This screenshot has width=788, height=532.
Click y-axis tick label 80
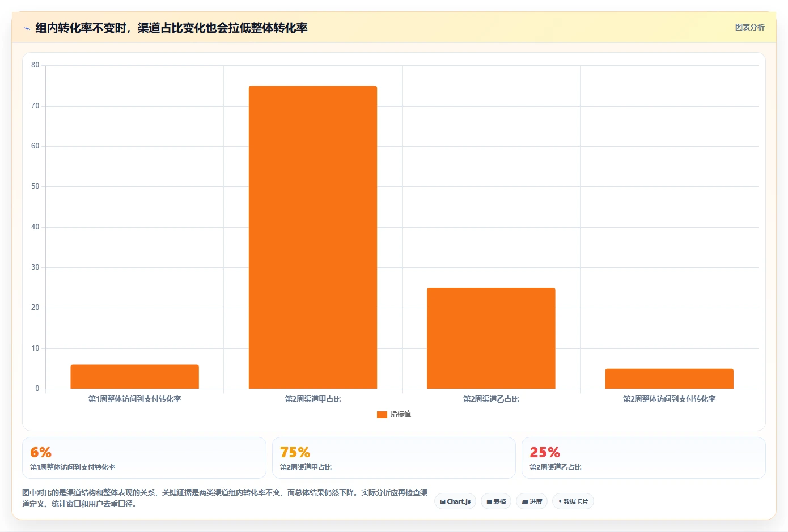pos(35,65)
